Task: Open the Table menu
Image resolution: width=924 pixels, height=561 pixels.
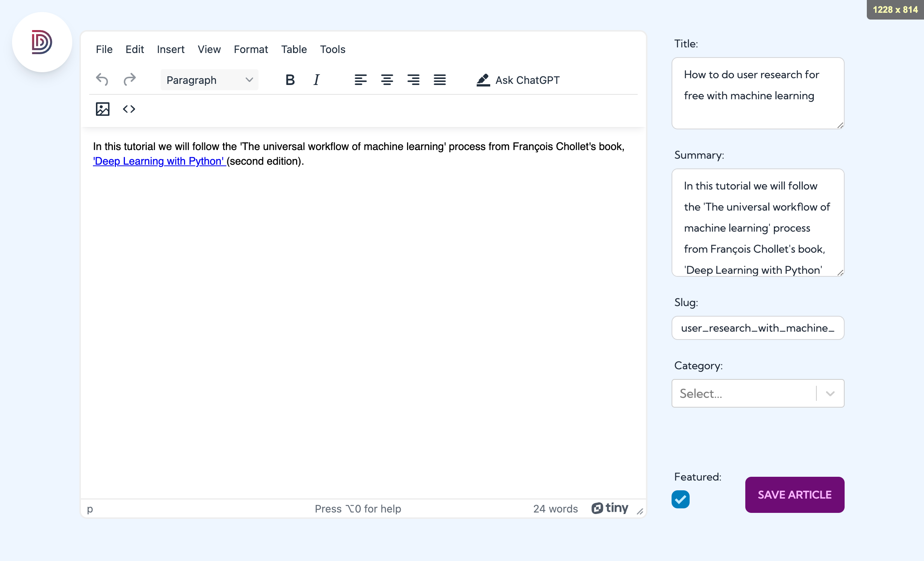Action: click(x=294, y=49)
